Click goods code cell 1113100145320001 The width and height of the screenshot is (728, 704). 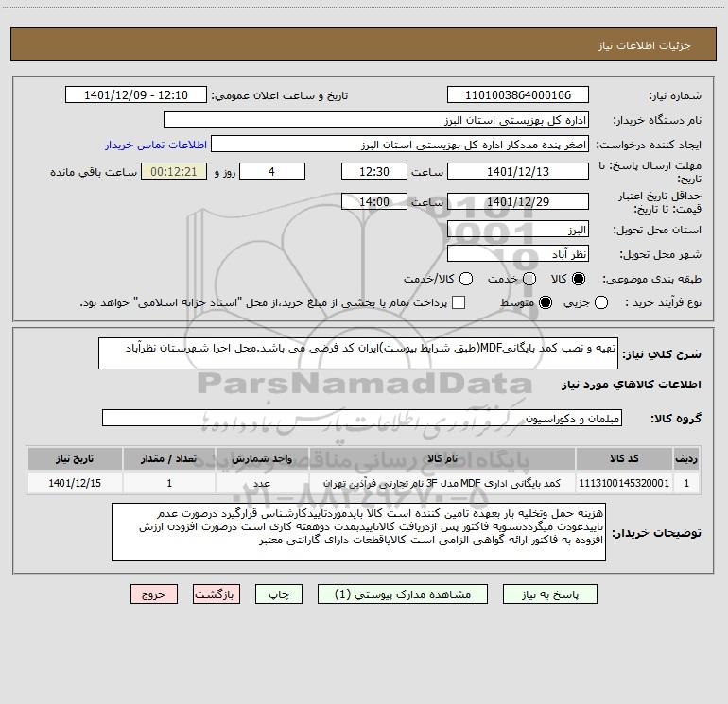624,483
